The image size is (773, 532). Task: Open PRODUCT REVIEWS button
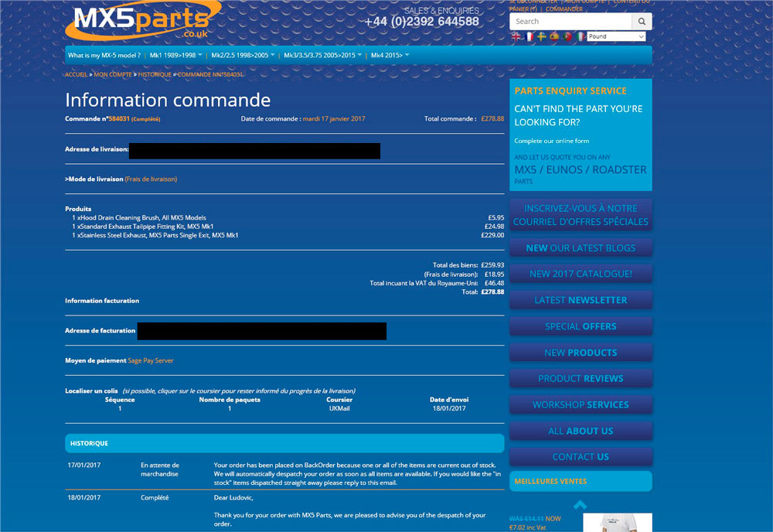(581, 378)
